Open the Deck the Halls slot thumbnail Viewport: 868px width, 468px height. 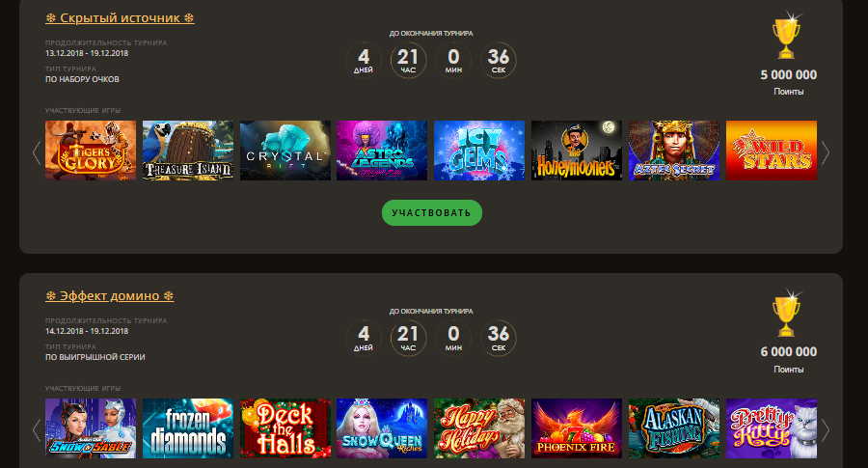pos(285,428)
